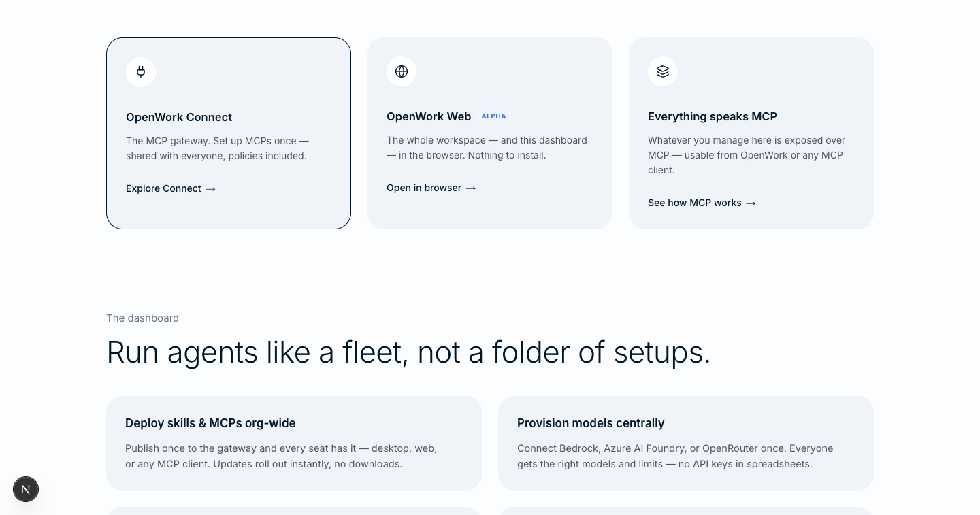Click the 'Run agents like a fleet' headline
The width and height of the screenshot is (980, 515).
coord(408,352)
